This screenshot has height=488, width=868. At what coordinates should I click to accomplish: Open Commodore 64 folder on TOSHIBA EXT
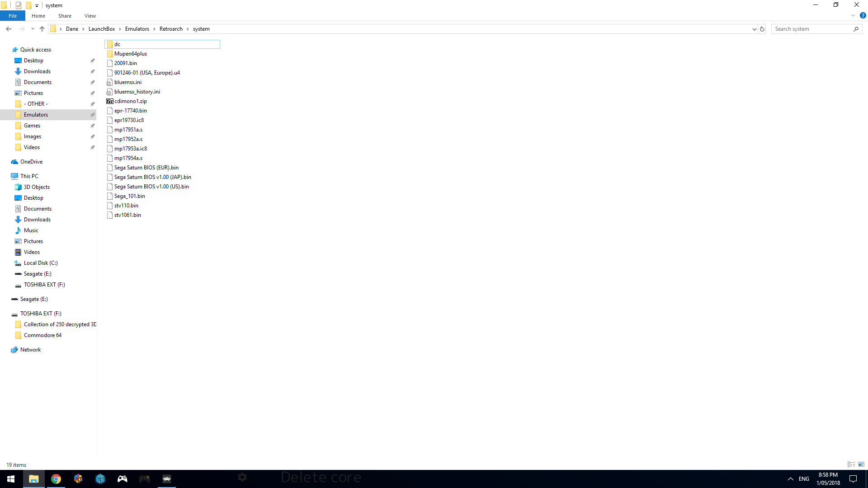tap(42, 335)
